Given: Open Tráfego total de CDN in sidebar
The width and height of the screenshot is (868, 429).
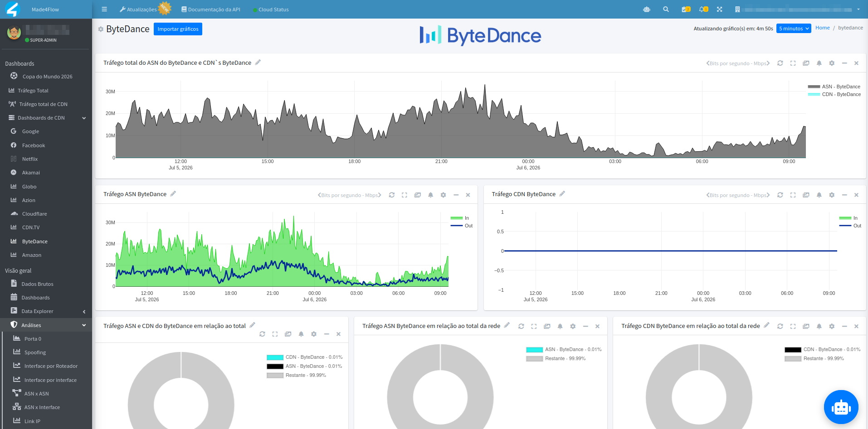Looking at the screenshot, I should pyautogui.click(x=43, y=104).
